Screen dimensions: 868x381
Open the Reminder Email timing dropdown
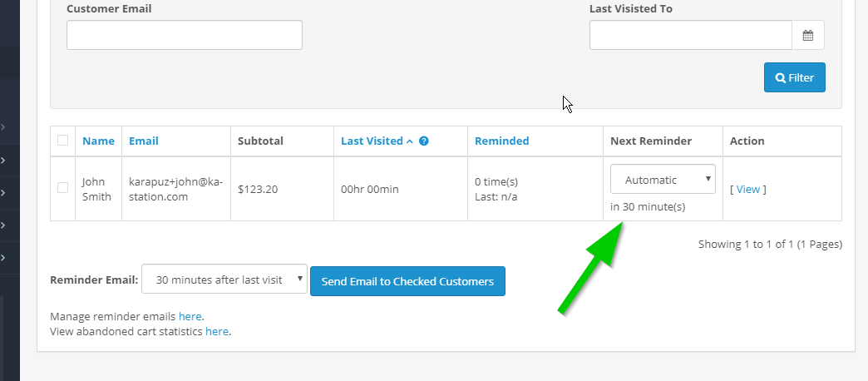pyautogui.click(x=224, y=280)
